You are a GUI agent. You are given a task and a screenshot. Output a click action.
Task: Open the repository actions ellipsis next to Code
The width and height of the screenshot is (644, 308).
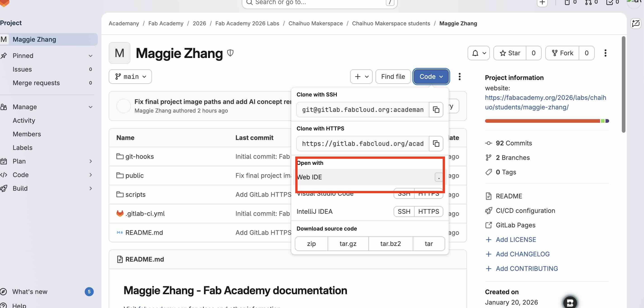459,77
